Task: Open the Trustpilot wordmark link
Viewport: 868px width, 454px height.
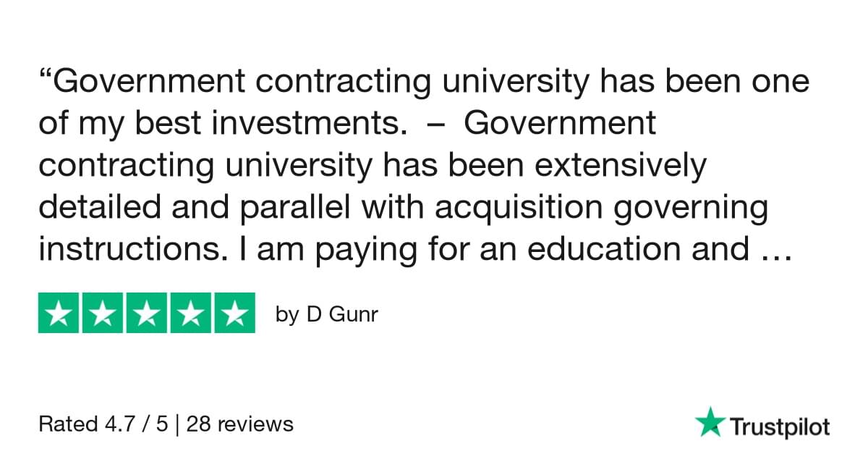Action: click(x=779, y=427)
